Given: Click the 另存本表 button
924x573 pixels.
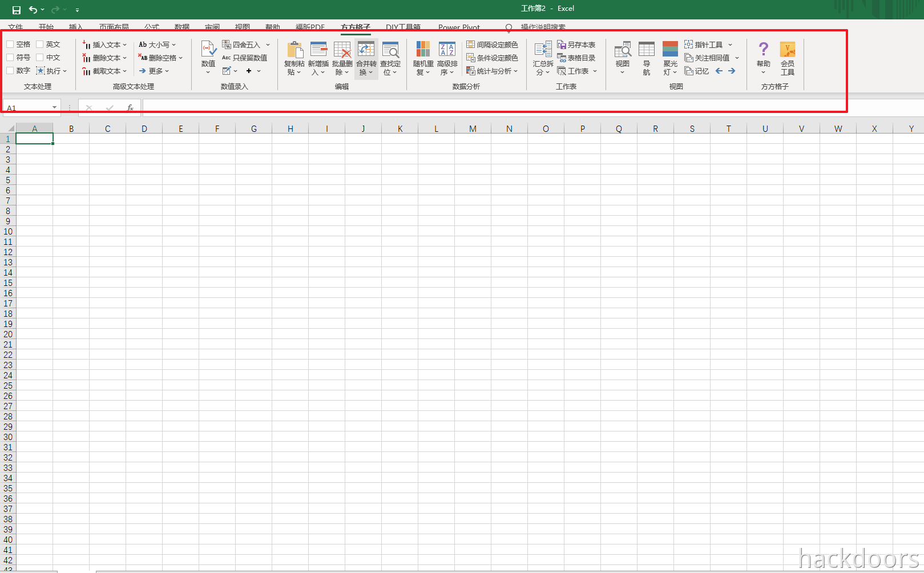Looking at the screenshot, I should click(x=576, y=45).
